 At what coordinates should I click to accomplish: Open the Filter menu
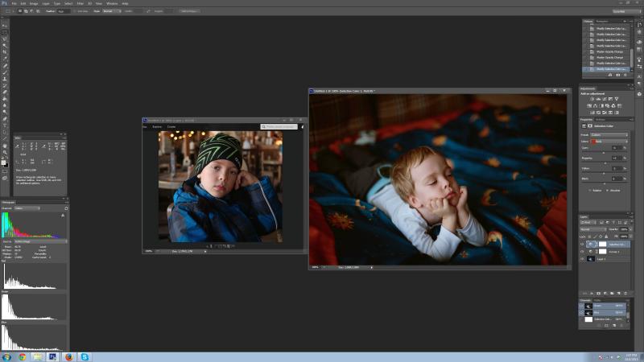(x=80, y=3)
